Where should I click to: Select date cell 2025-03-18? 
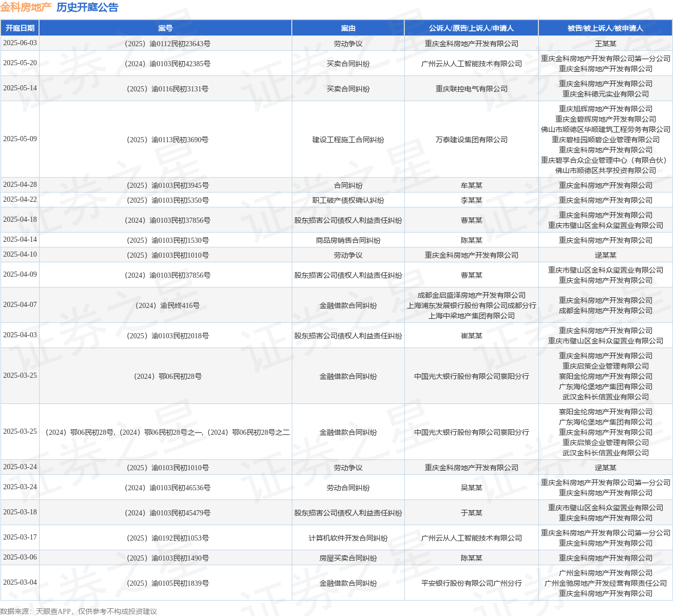(20, 512)
